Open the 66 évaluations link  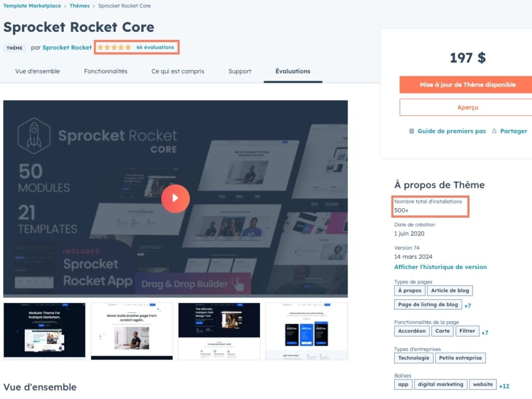pos(155,47)
